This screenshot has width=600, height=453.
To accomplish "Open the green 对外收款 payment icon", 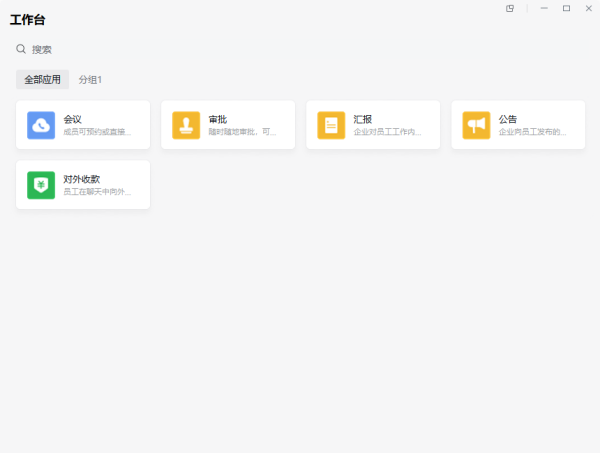I will (41, 185).
